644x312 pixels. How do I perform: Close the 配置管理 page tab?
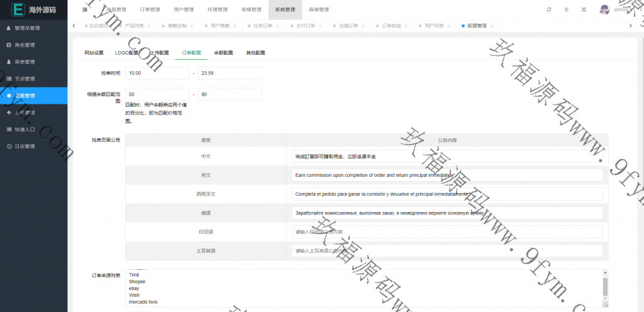pos(491,26)
